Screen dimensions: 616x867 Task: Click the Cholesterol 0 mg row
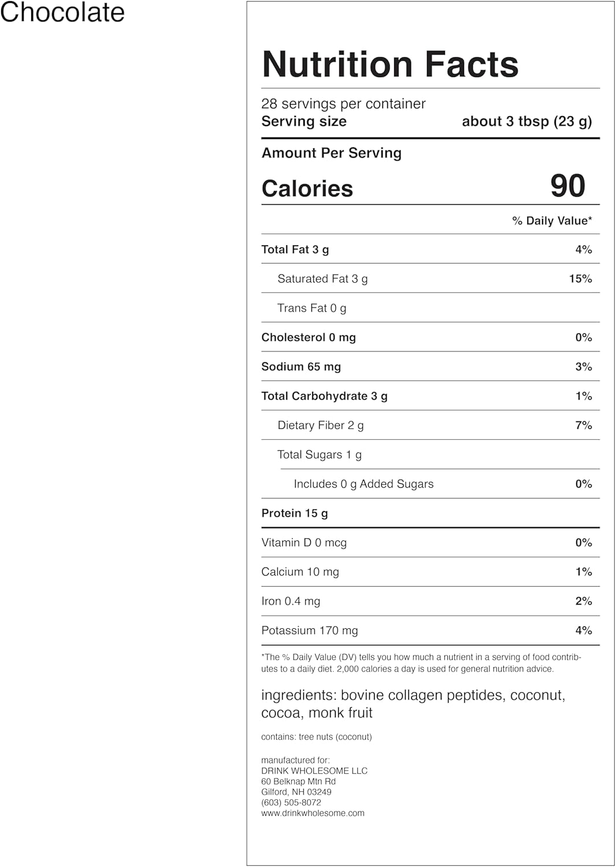coord(309,338)
